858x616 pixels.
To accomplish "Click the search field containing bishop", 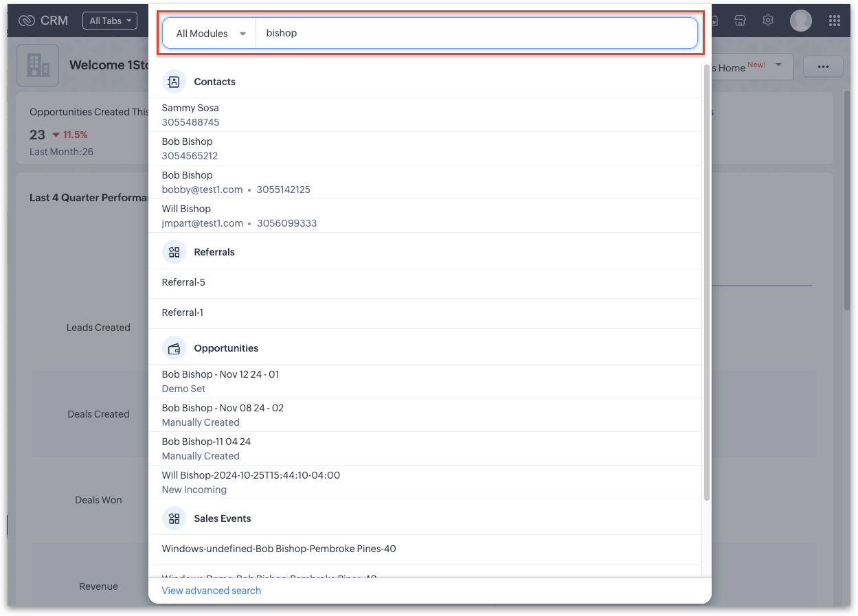I will [474, 34].
